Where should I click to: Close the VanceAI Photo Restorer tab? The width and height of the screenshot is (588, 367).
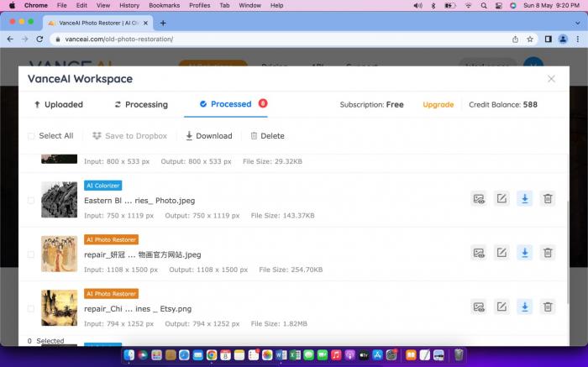(145, 23)
